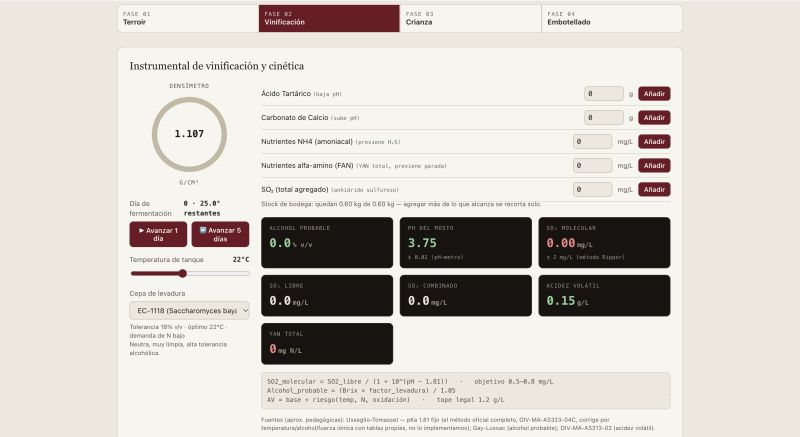Add Nutrientes alfa-amino FAN with Añadir
The image size is (800, 437).
(654, 166)
